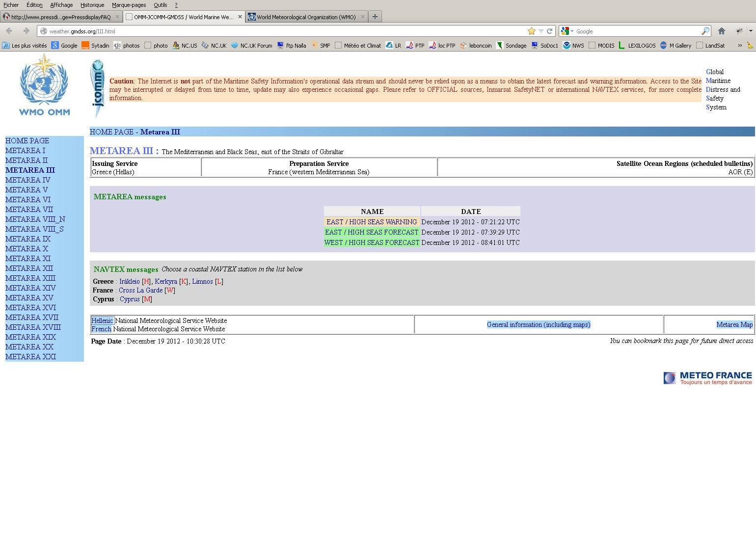Screen dimensions: 756x559
Task: Reload the page with the refresh icon
Action: (x=550, y=31)
